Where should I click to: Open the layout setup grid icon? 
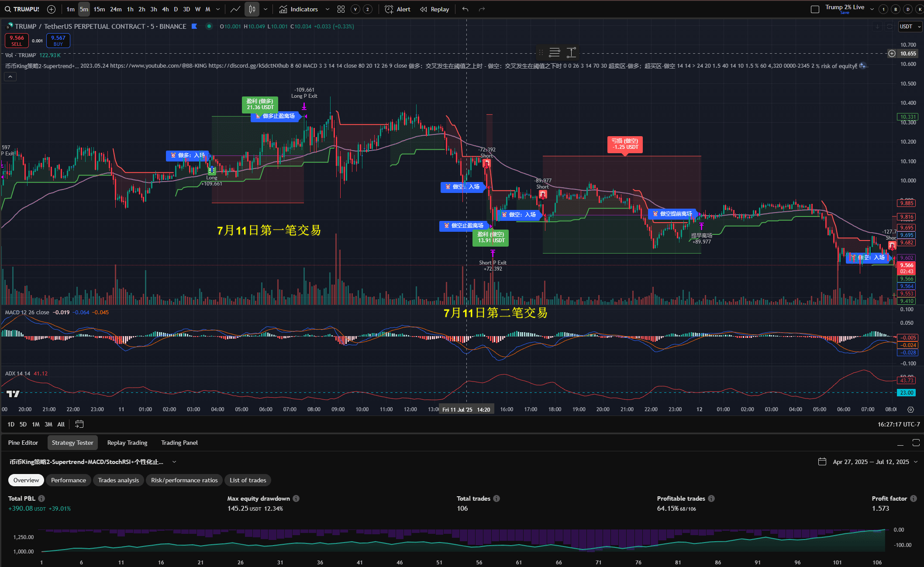tap(341, 9)
